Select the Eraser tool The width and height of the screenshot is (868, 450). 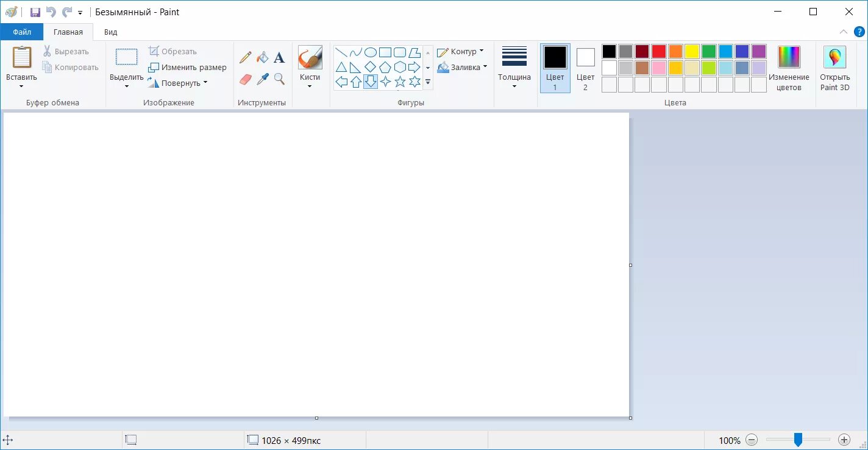tap(246, 79)
